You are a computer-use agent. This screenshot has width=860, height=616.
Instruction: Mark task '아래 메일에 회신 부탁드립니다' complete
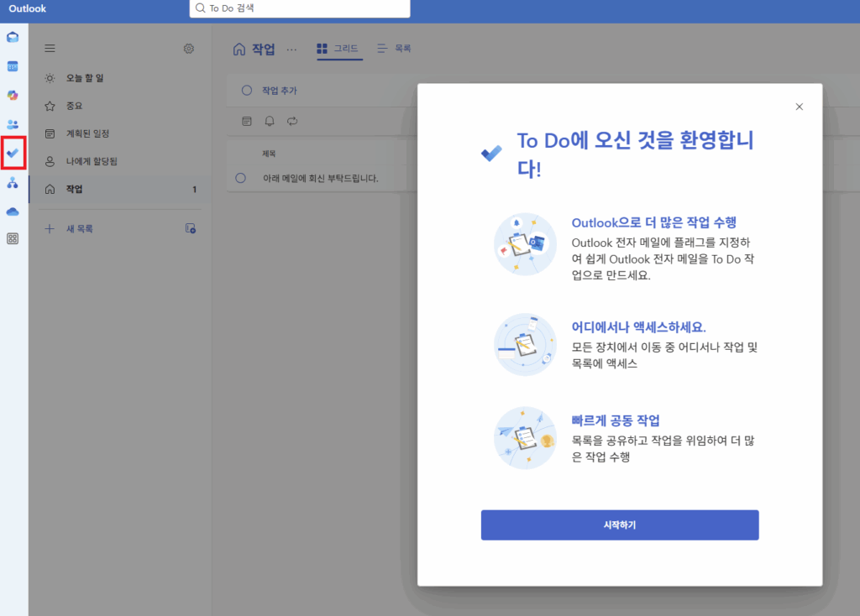point(241,178)
